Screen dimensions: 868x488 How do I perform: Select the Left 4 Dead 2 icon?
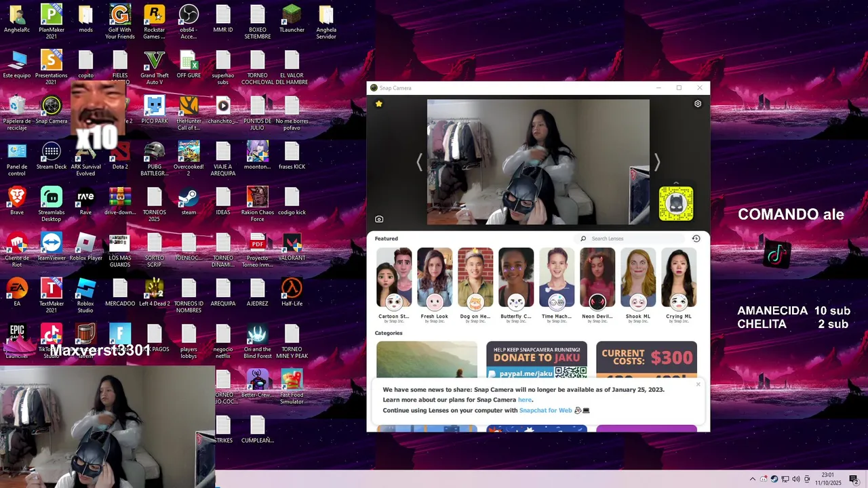(154, 291)
